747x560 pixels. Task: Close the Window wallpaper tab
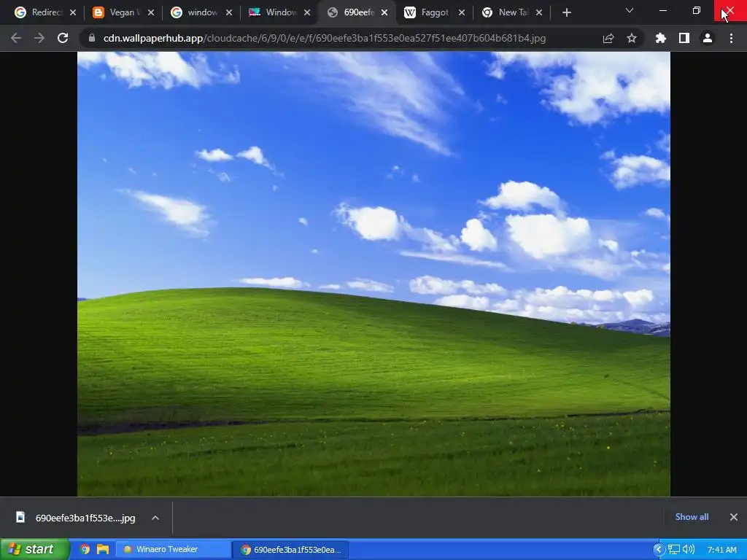307,12
